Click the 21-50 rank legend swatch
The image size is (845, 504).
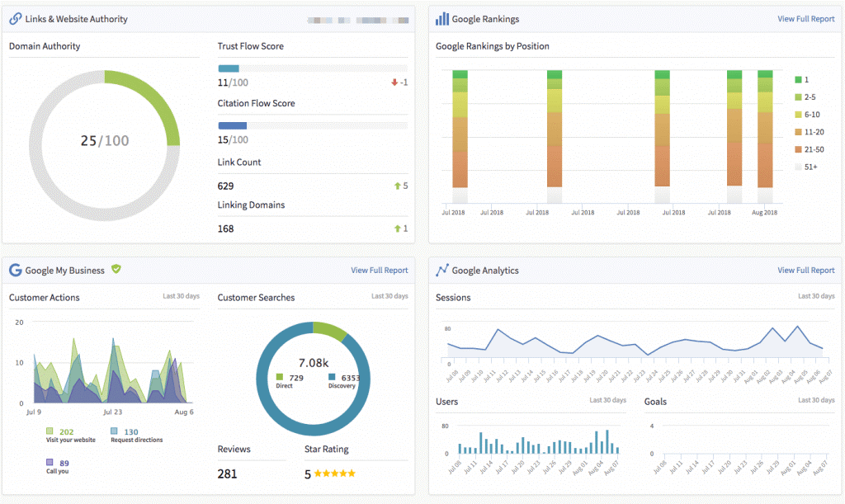pos(798,149)
